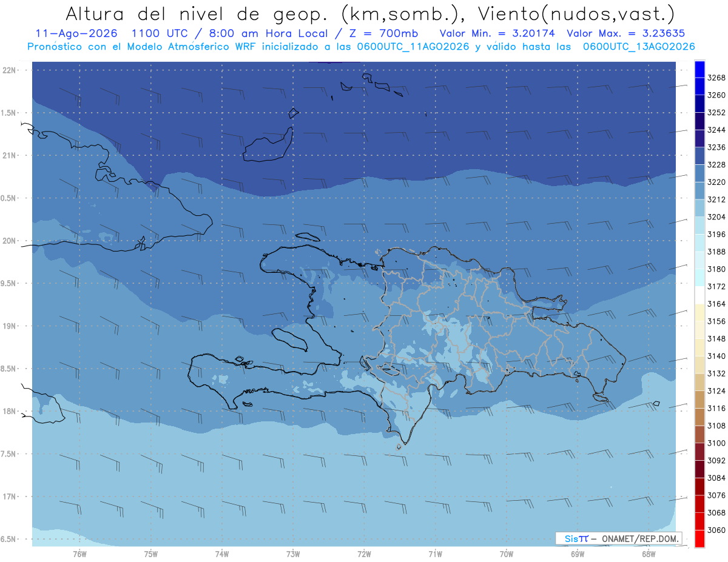Pick the legend swatch between 3212 and 3204
Screen dimensions: 728x562
point(699,208)
